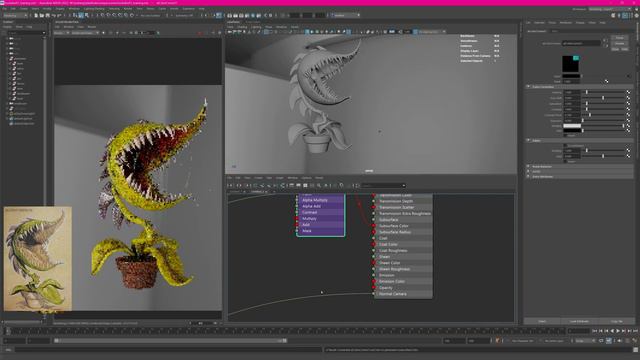Open Animation Preferences icon beside range slider

coord(635,341)
